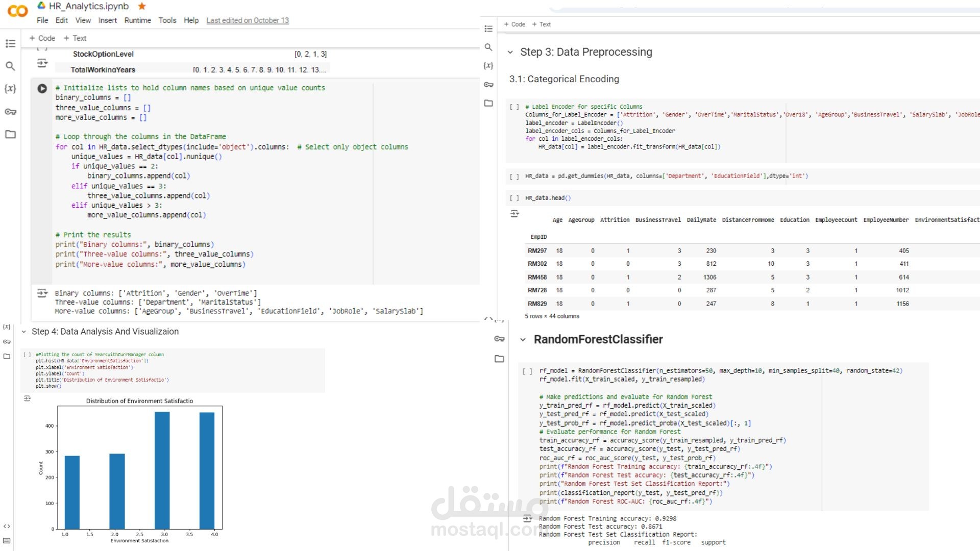
Task: Open variables {x} in Data Preprocessing pane sidebar
Action: click(488, 66)
